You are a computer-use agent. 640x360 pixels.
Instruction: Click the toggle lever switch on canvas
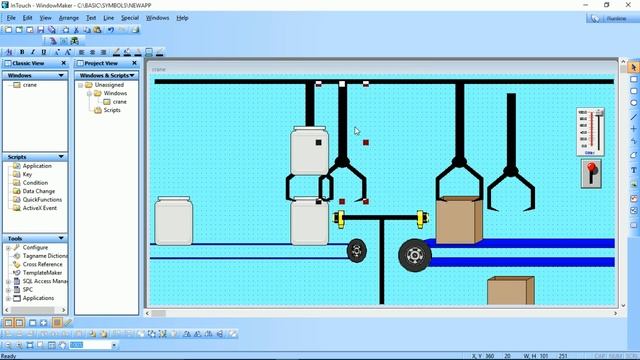tap(591, 173)
